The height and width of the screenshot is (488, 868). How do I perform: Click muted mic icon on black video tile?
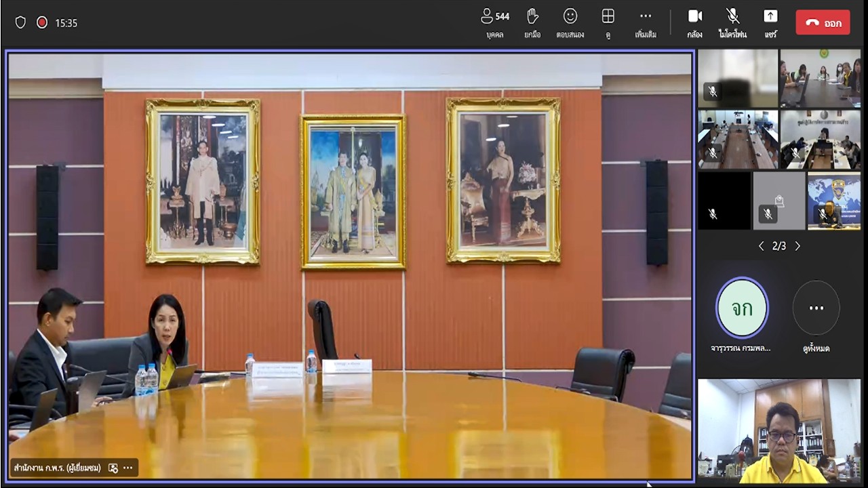click(x=712, y=213)
